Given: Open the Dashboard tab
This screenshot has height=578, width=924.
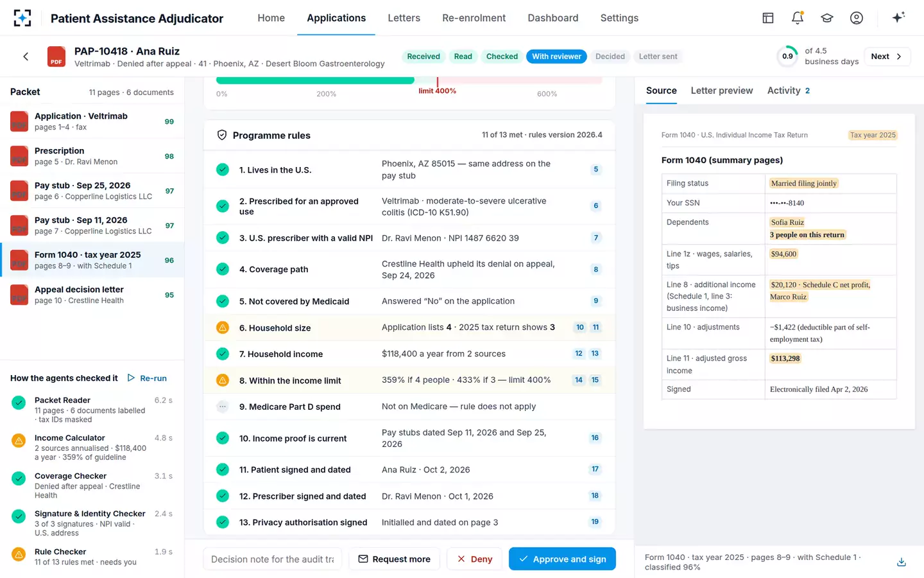Looking at the screenshot, I should tap(553, 18).
